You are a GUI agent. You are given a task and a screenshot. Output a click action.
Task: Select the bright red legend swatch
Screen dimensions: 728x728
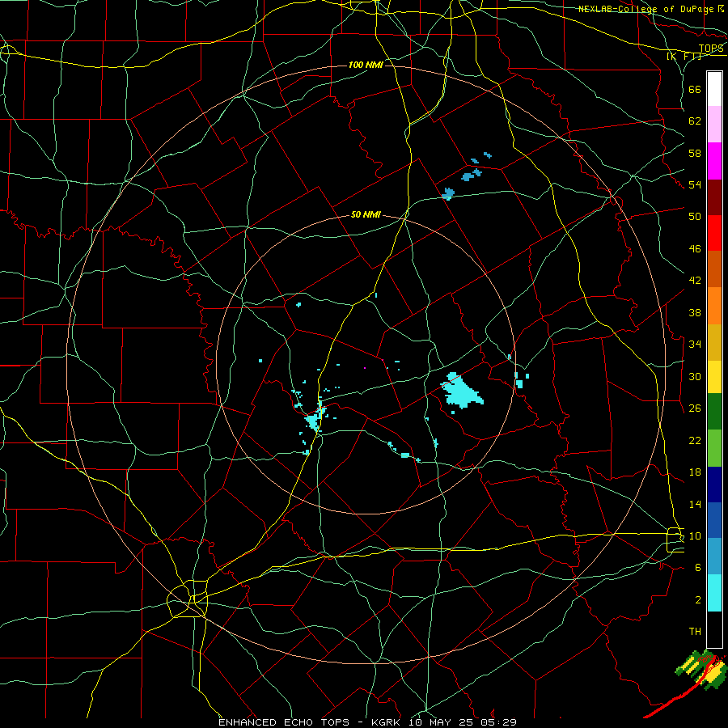click(714, 233)
